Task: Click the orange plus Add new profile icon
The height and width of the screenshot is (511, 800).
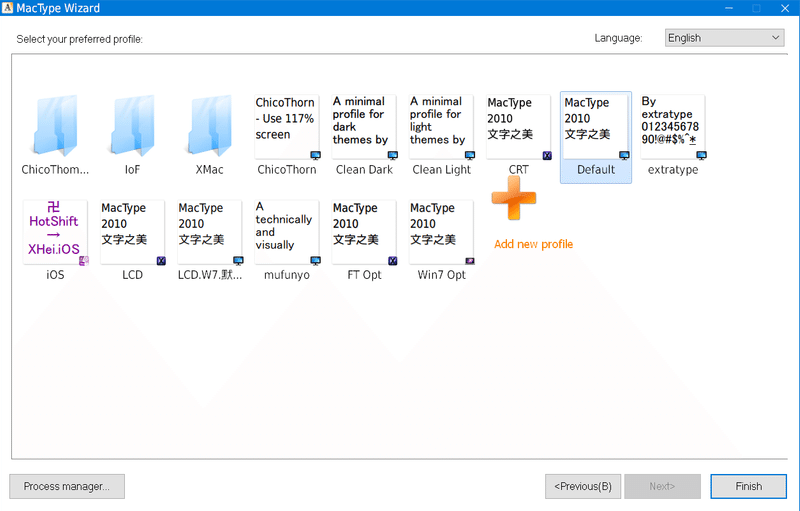Action: coord(514,198)
